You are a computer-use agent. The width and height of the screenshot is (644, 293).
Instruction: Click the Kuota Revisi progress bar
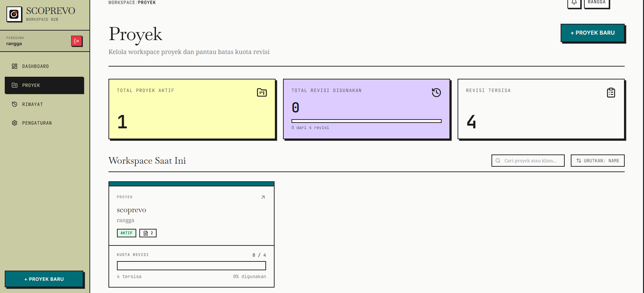click(x=192, y=265)
